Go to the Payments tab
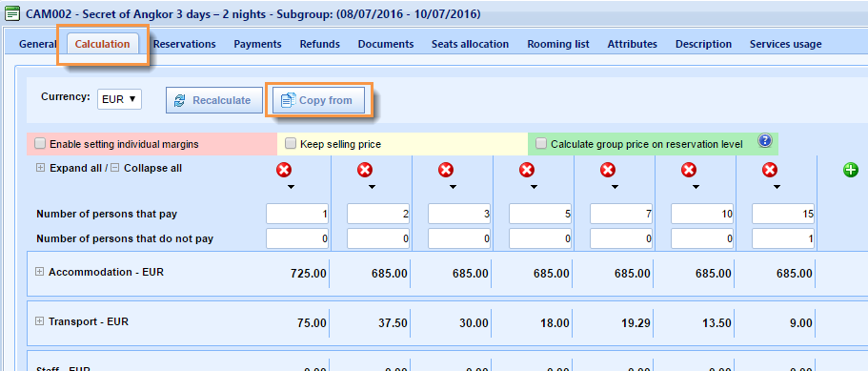Image resolution: width=868 pixels, height=371 pixels. click(x=257, y=44)
